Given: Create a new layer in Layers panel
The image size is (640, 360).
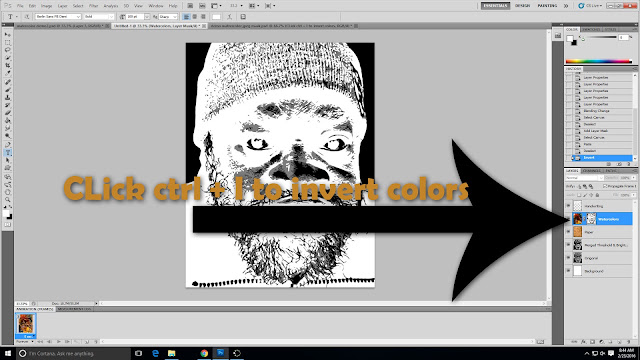Looking at the screenshot, I should (620, 342).
